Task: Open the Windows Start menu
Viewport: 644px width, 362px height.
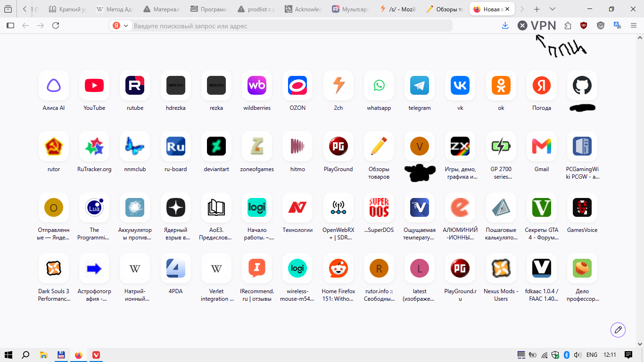Action: (x=8, y=355)
